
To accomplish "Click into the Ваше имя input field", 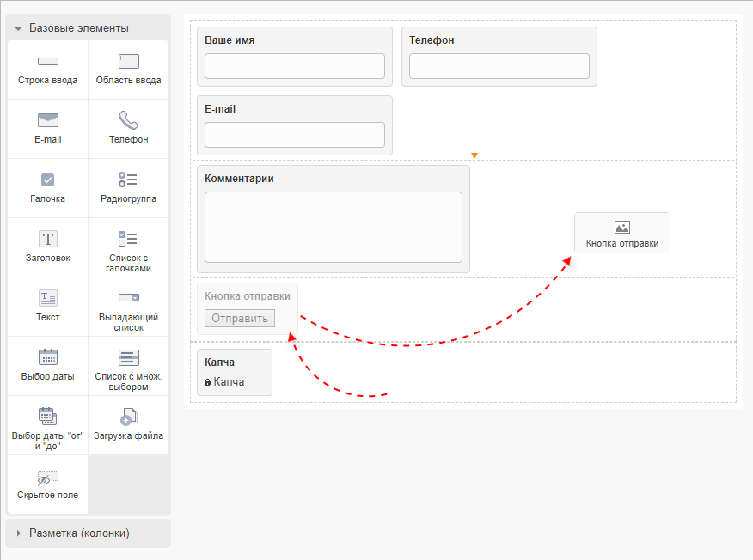I will [294, 66].
